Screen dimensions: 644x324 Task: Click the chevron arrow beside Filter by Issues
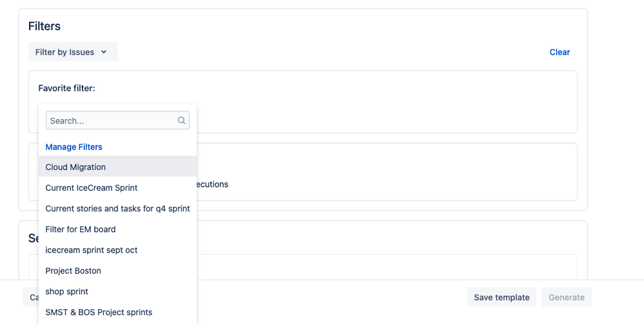104,52
